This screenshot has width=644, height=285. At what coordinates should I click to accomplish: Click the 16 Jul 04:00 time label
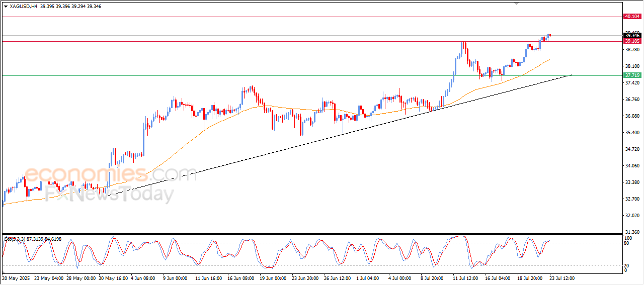[x=499, y=277]
